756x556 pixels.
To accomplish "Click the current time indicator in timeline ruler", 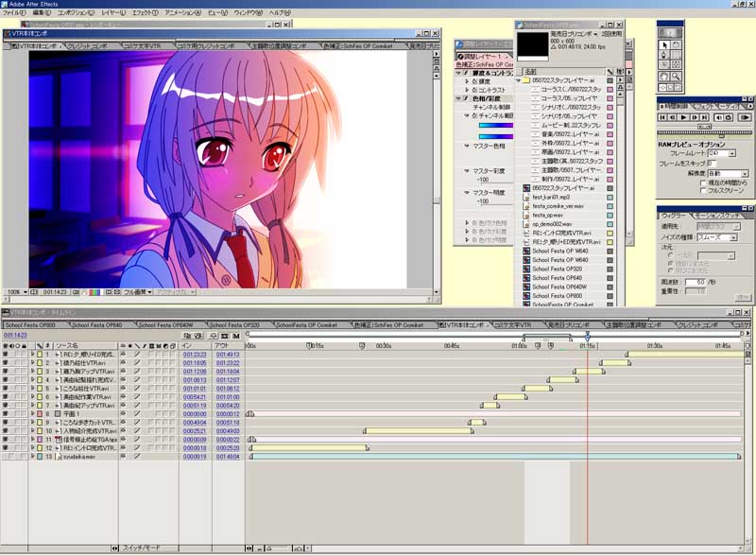I will (587, 337).
